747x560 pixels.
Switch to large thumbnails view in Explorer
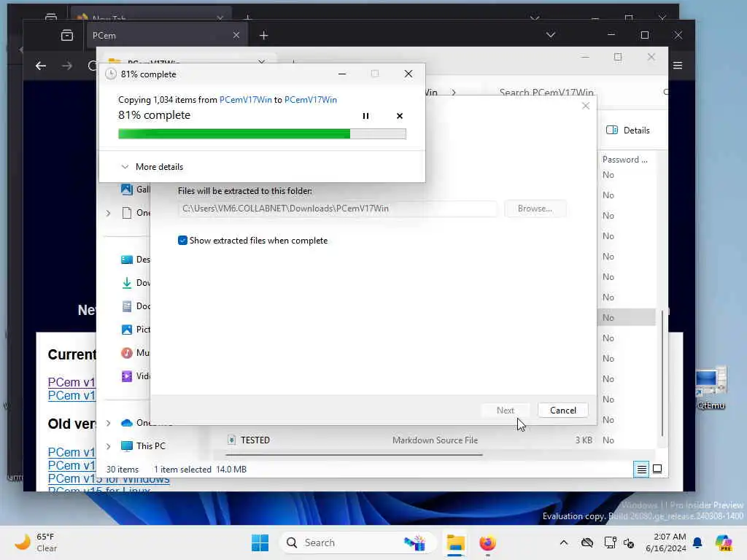657,469
